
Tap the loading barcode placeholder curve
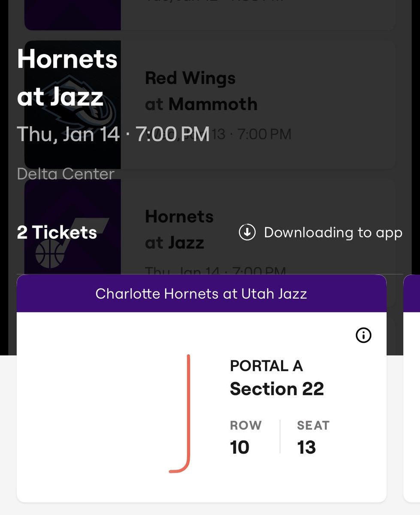coord(180,413)
